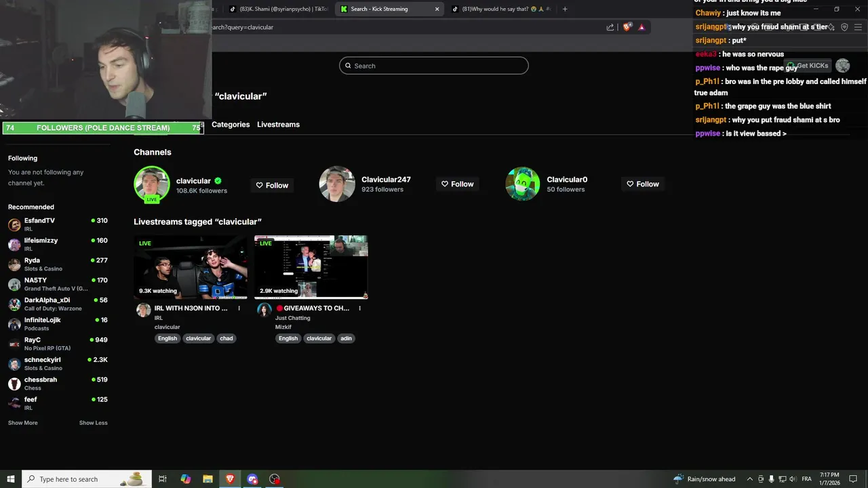
Task: Click the streamer avatar beside GIVEAWAYS title
Action: (264, 310)
